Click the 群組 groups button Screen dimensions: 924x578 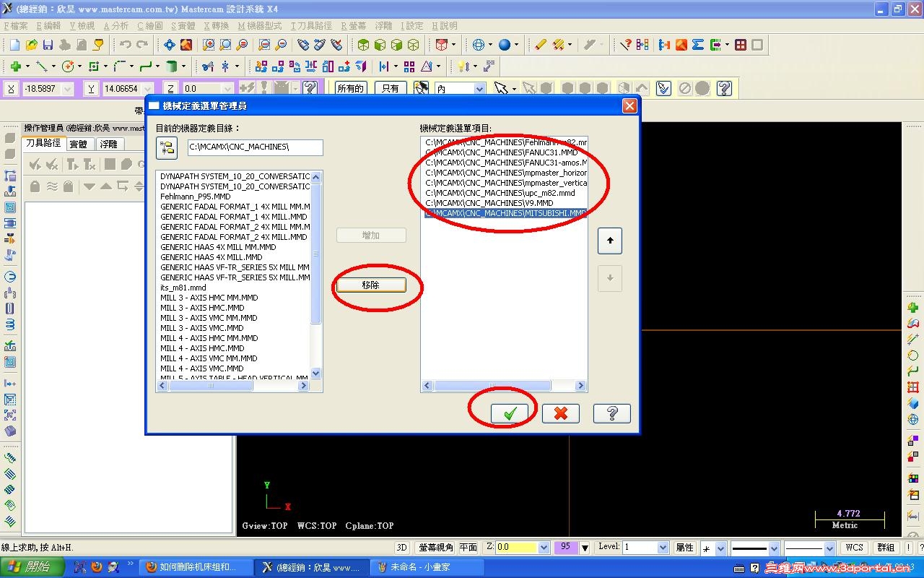pos(886,548)
